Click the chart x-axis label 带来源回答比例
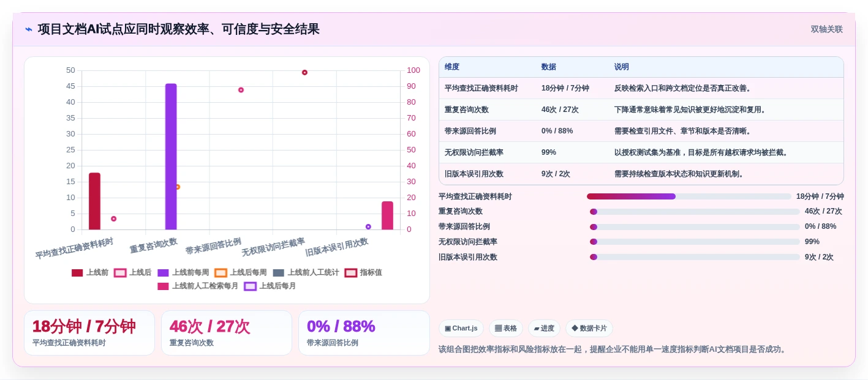This screenshot has width=868, height=380. [x=213, y=246]
